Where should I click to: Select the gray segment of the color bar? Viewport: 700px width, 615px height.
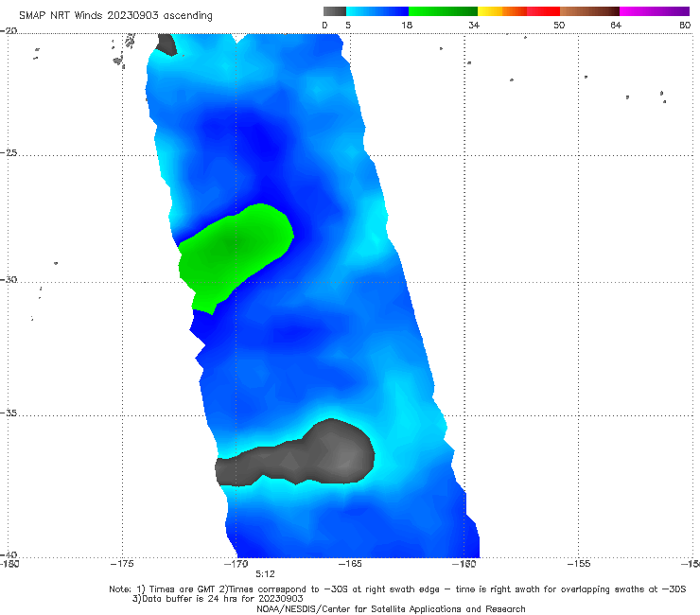coord(335,11)
